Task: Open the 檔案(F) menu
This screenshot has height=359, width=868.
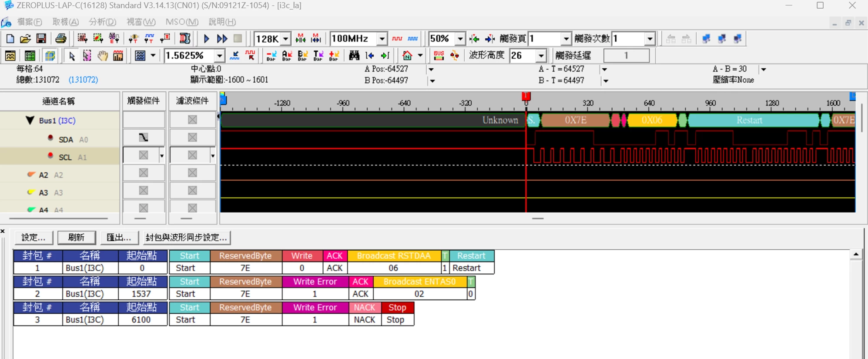Action: (x=30, y=22)
